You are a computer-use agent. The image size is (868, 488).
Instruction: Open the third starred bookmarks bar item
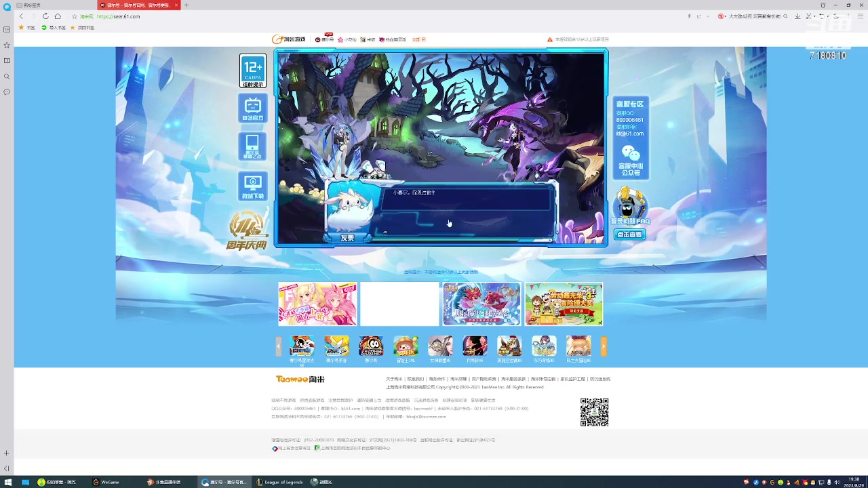tap(82, 28)
